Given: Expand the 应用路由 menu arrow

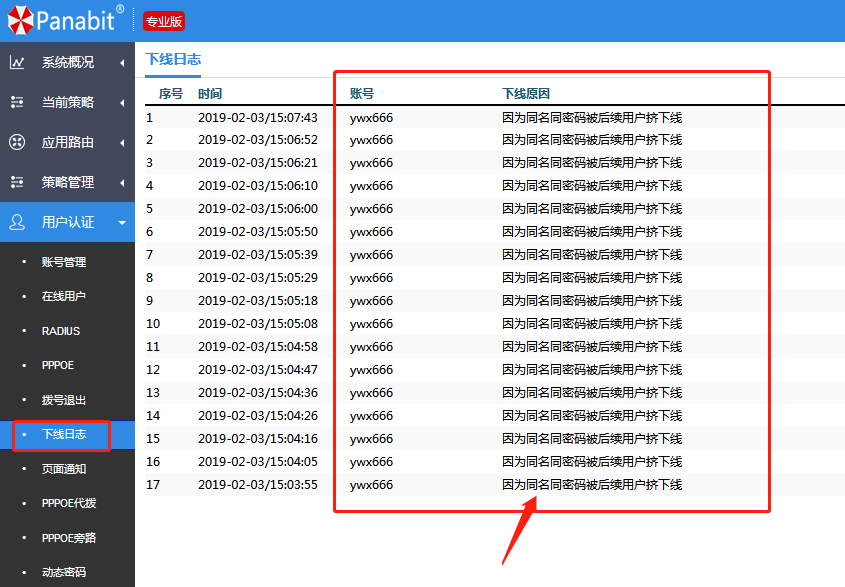Looking at the screenshot, I should (x=122, y=143).
